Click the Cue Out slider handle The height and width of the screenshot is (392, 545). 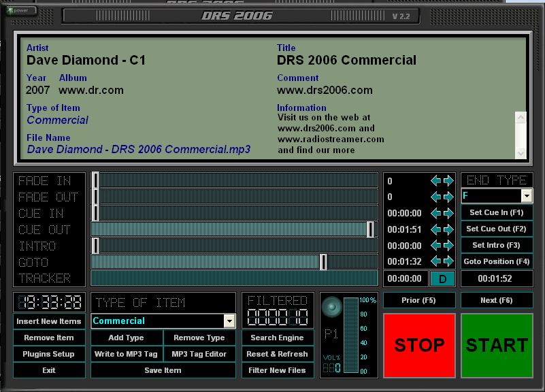pyautogui.click(x=371, y=229)
